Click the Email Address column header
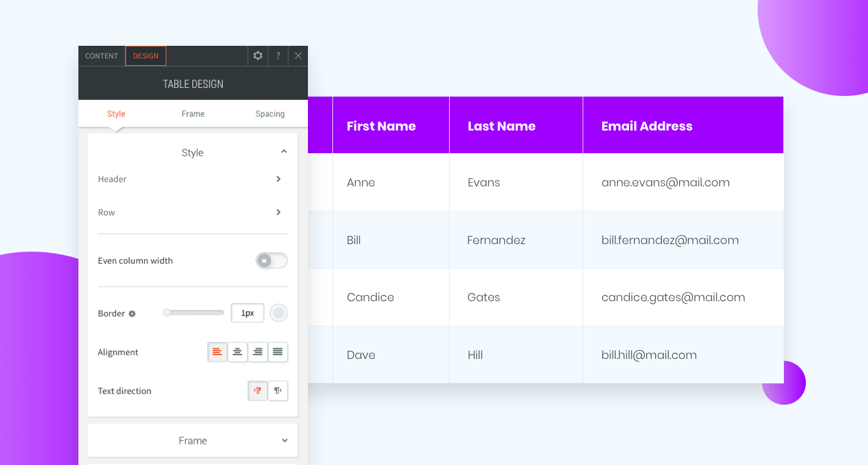The height and width of the screenshot is (465, 868). [x=683, y=125]
